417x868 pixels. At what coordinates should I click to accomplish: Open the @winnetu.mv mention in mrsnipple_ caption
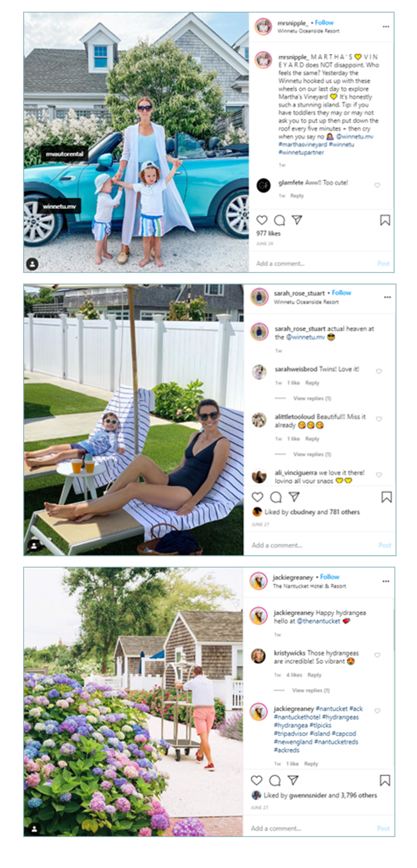[355, 136]
